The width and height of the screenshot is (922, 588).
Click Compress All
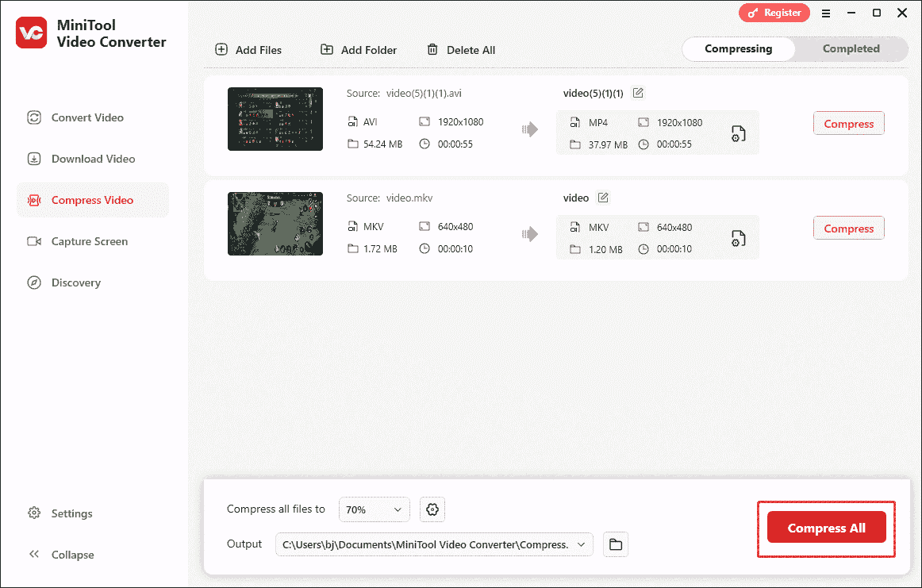pos(826,528)
